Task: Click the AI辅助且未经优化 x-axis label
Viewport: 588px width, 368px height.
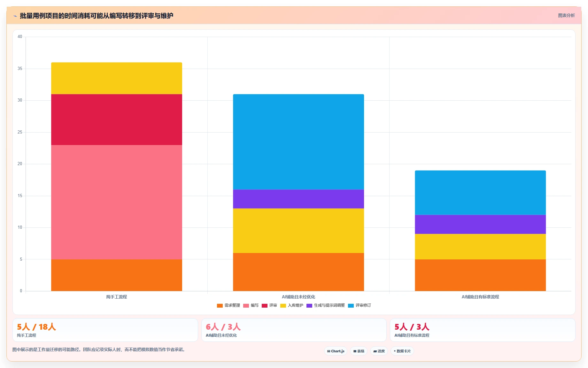Action: click(298, 297)
